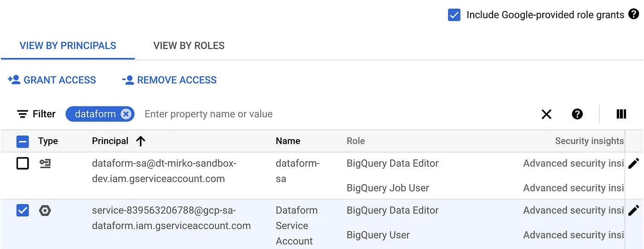Image resolution: width=644 pixels, height=249 pixels.
Task: Open Advanced security insights for BigQuery Job User
Action: point(574,188)
